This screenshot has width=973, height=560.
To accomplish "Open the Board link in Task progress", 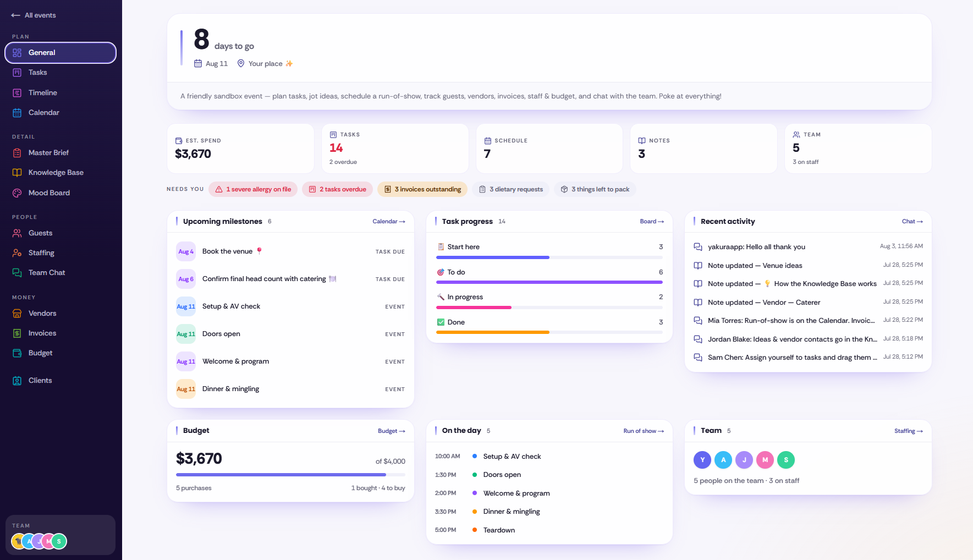I will point(652,222).
